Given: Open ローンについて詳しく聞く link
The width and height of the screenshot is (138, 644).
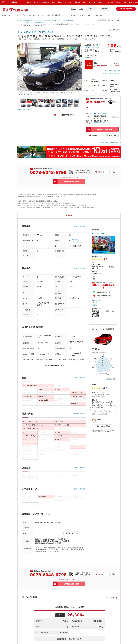Looking at the screenshot, I should tap(112, 71).
